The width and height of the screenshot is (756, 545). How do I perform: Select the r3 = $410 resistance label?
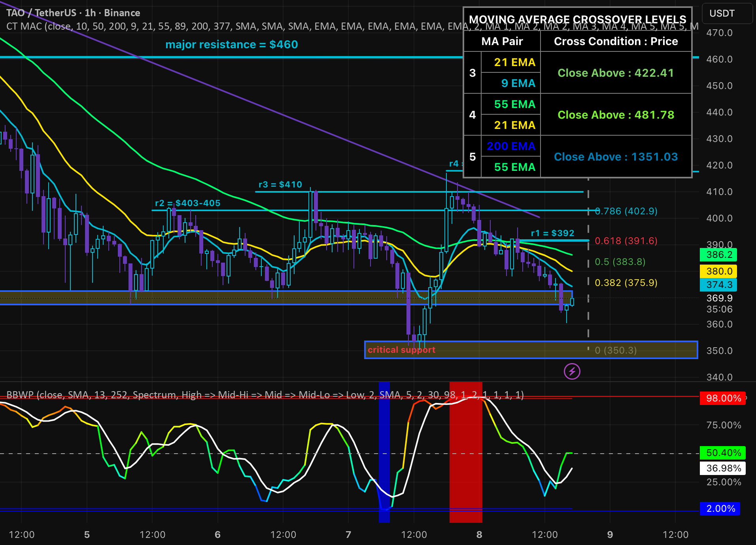click(280, 184)
